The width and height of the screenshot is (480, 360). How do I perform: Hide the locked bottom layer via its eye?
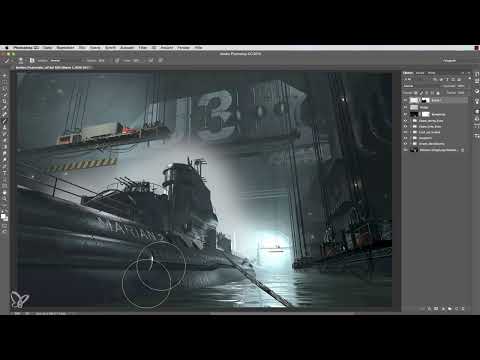pyautogui.click(x=405, y=150)
